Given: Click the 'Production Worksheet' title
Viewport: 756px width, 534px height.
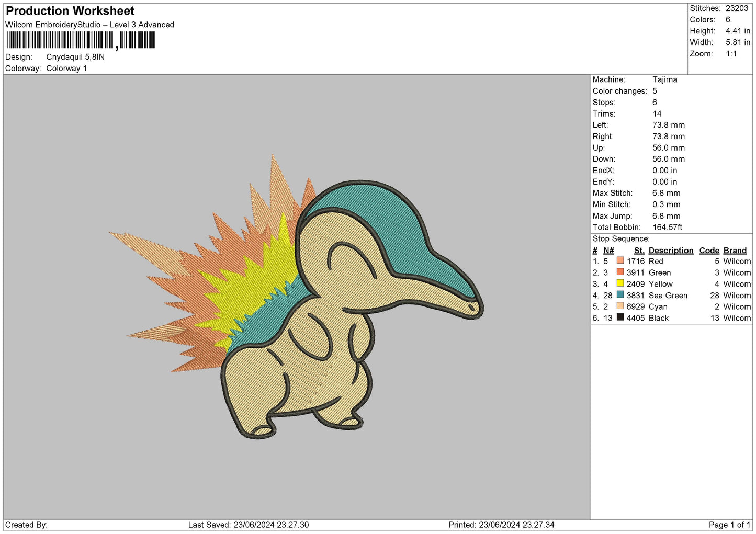Looking at the screenshot, I should click(x=70, y=11).
